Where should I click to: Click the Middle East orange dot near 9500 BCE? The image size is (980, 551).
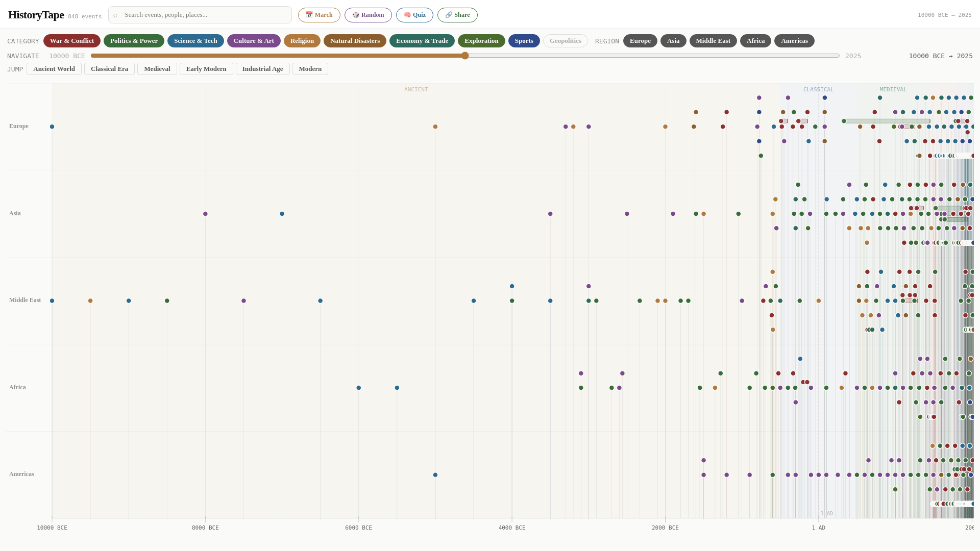click(90, 301)
